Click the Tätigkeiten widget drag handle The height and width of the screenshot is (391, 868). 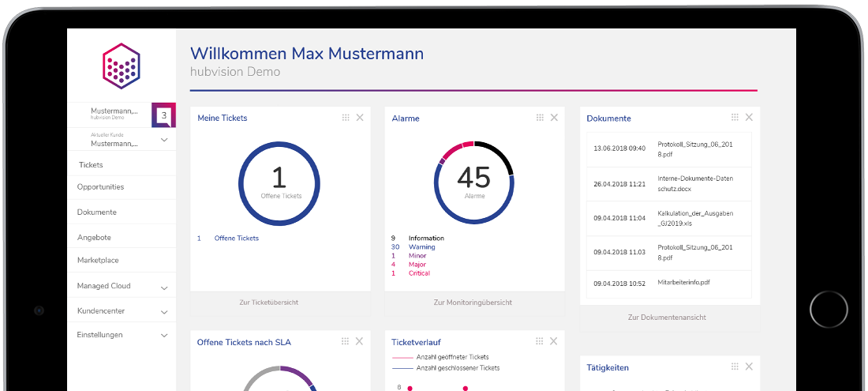click(x=735, y=367)
